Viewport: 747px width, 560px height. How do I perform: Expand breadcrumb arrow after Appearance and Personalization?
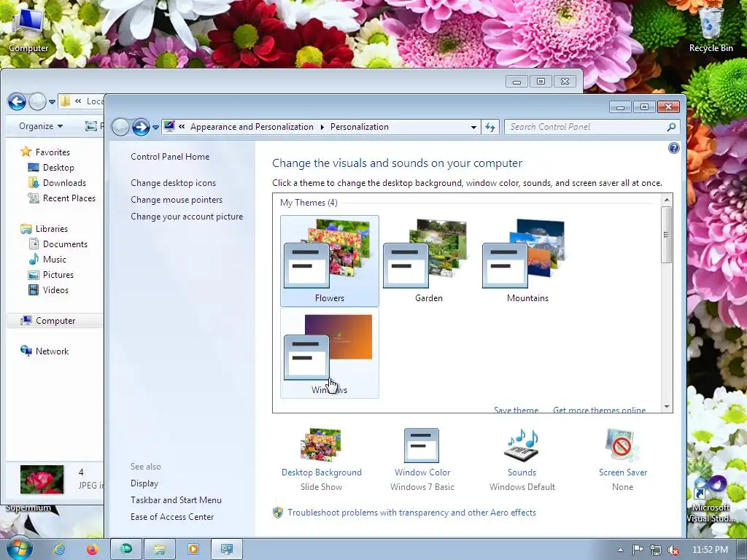[x=322, y=127]
